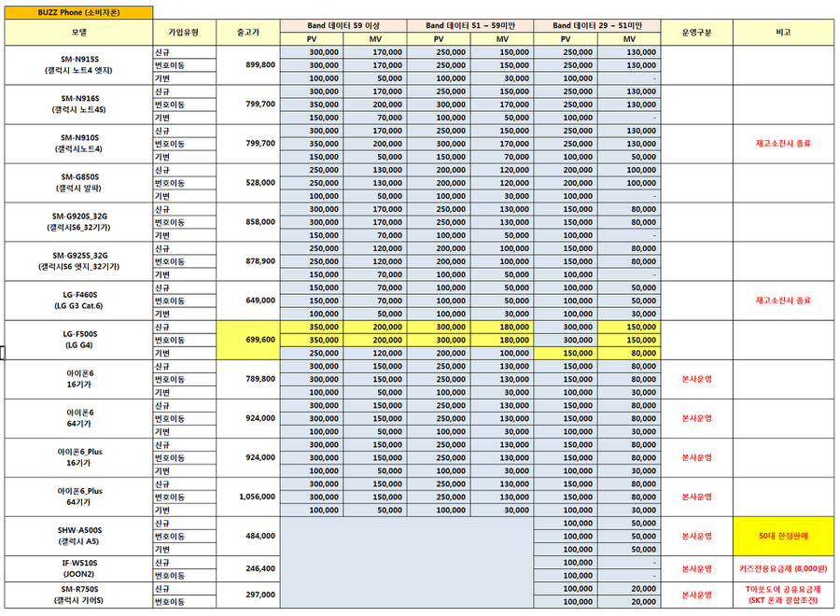Click the "BUZZ Phone (소비자폰)" title cell
The height and width of the screenshot is (616, 840).
[78, 12]
